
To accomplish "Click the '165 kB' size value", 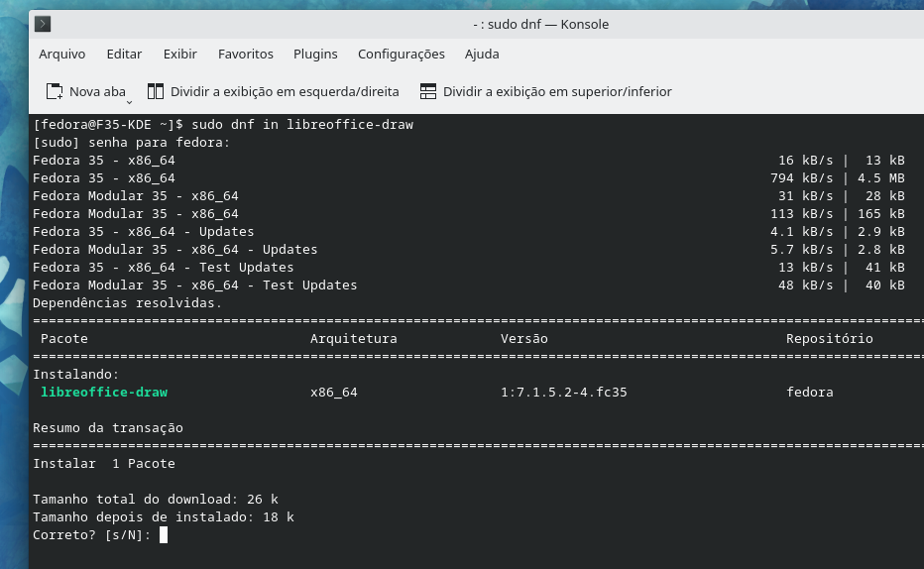I will click(881, 214).
